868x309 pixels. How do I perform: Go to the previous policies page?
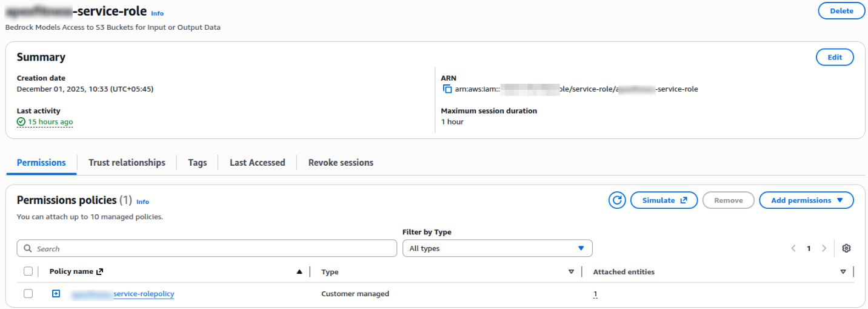(x=793, y=248)
